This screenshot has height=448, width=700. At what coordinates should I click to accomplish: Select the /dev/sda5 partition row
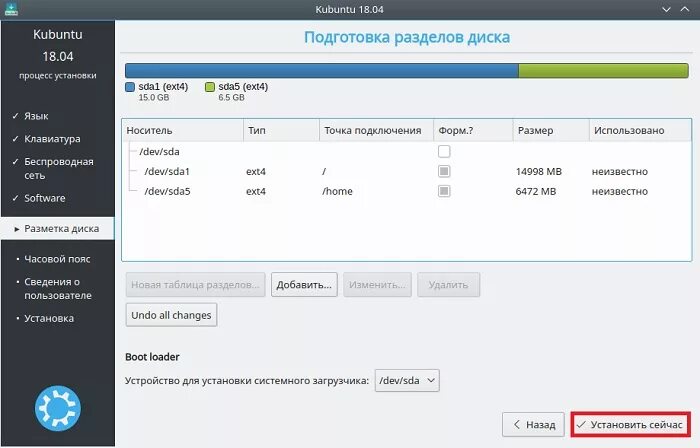406,191
